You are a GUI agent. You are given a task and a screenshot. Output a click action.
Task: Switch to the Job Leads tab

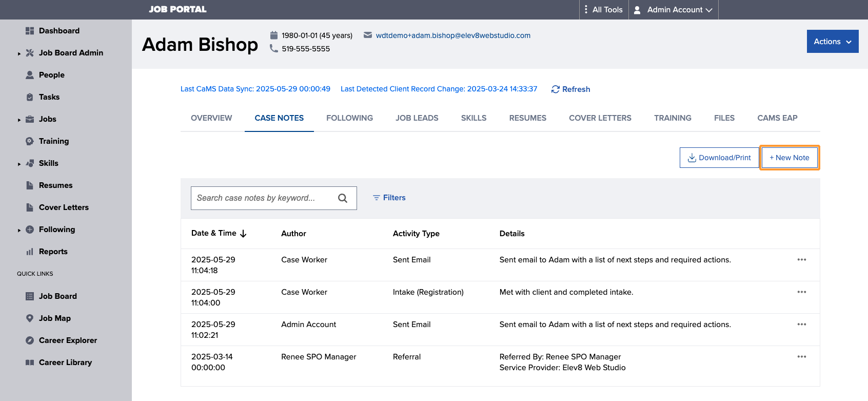(417, 118)
